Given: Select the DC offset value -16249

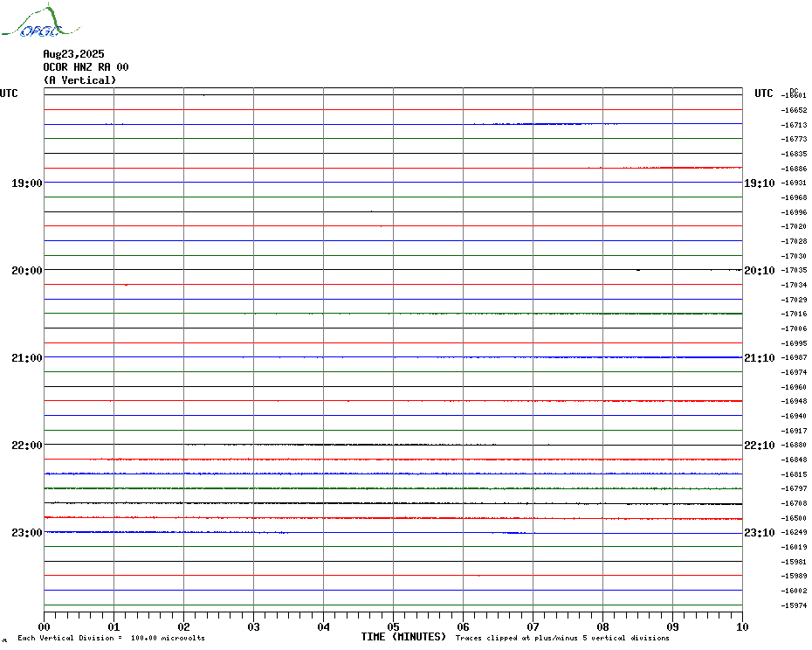Looking at the screenshot, I should click(x=794, y=532).
